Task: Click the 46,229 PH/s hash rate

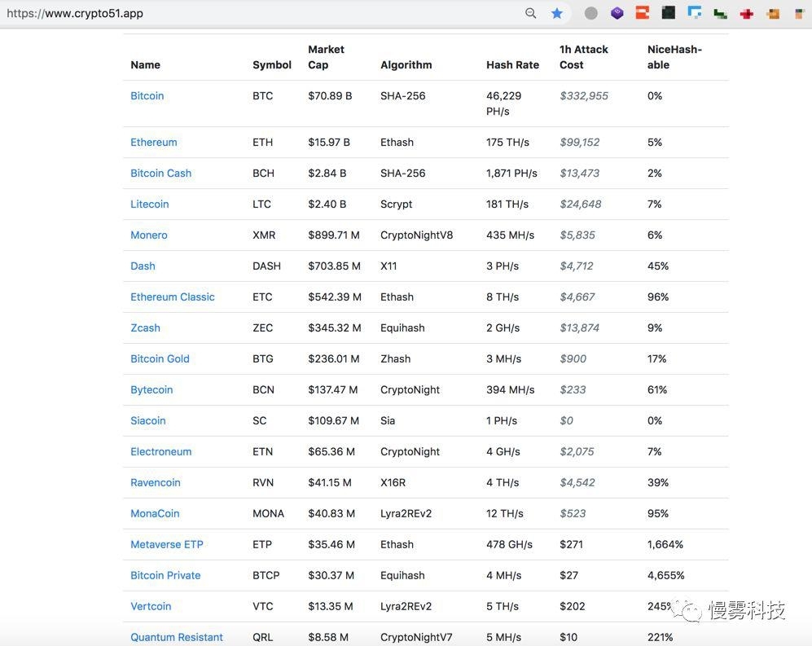Action: pos(504,103)
